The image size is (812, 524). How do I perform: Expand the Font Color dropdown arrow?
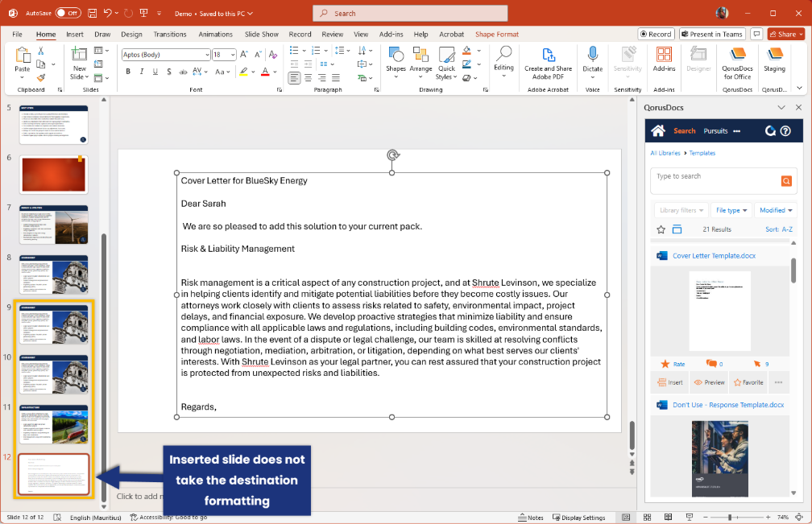pyautogui.click(x=273, y=72)
